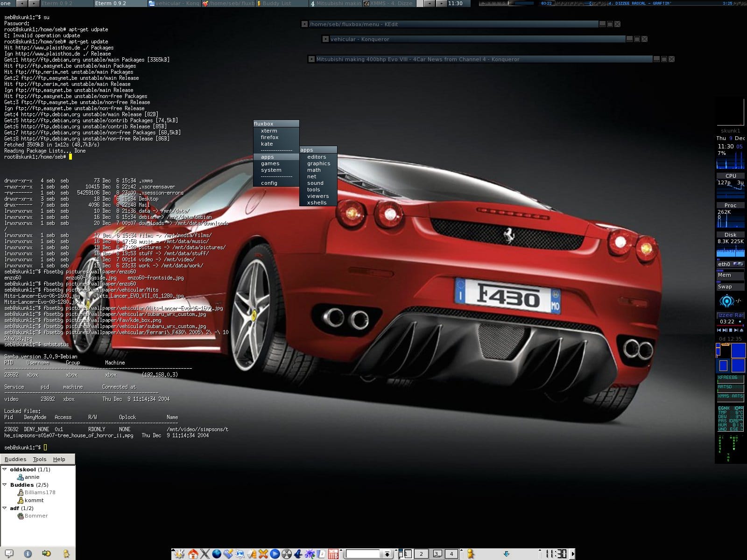Select firefox in the fluxbox menu
The width and height of the screenshot is (747, 560).
[x=276, y=137]
